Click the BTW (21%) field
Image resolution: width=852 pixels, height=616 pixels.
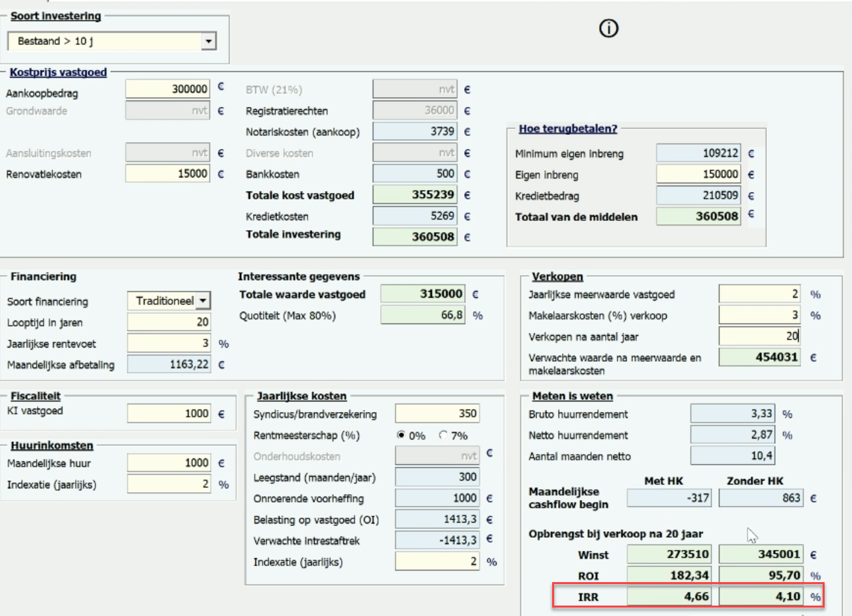click(x=415, y=89)
